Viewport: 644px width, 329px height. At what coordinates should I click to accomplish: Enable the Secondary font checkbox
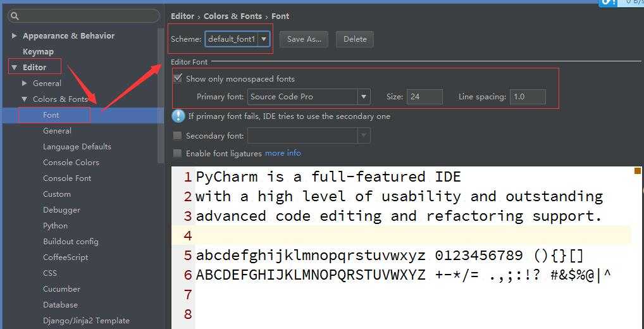tap(177, 135)
